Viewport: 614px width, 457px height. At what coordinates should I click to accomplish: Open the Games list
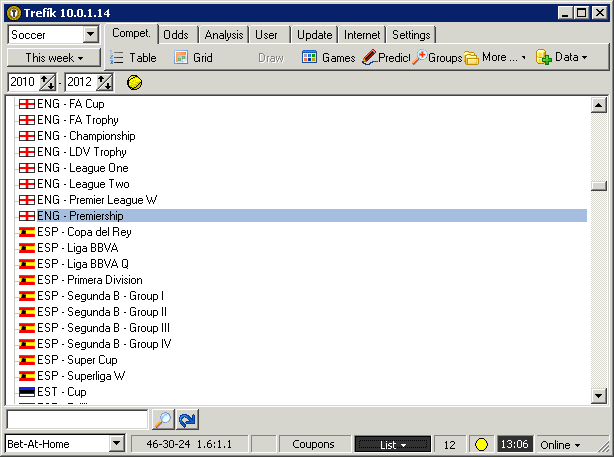pyautogui.click(x=329, y=58)
